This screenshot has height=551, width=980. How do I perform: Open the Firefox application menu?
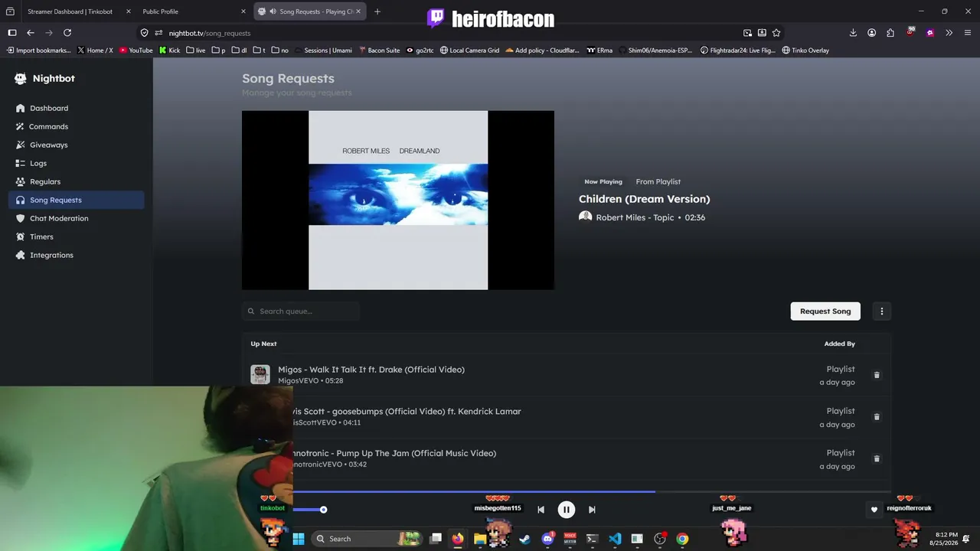969,33
